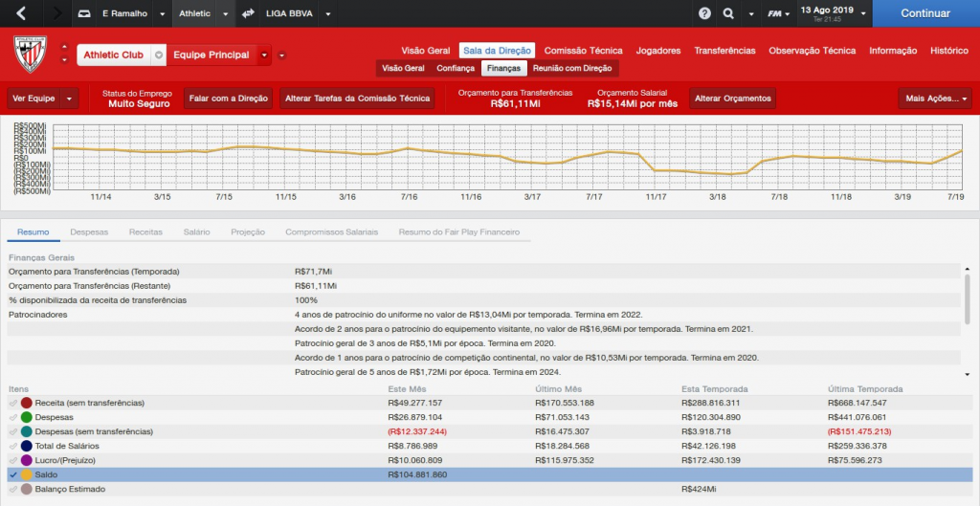Toggle the Lucro/(Prejuízo) graph line
This screenshot has width=980, height=506.
tap(13, 460)
